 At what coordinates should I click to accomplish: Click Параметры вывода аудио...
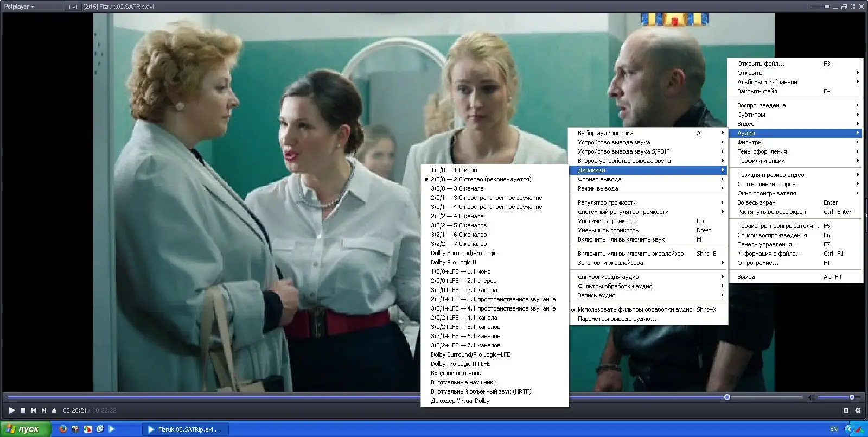point(648,319)
